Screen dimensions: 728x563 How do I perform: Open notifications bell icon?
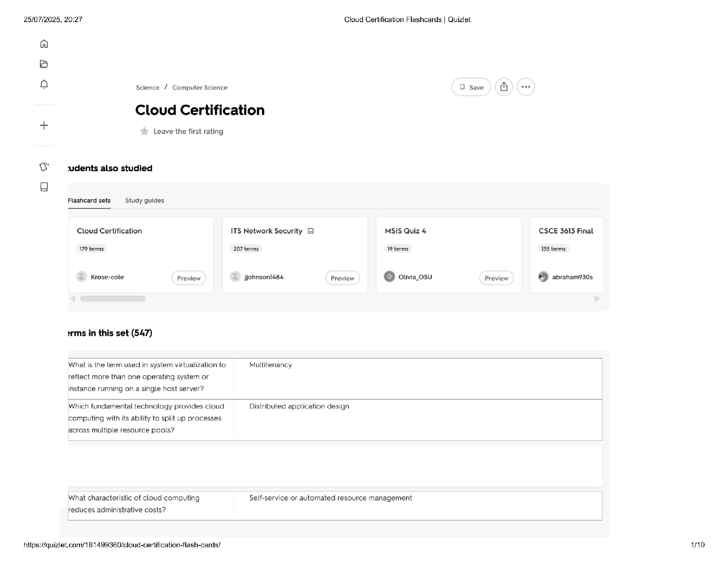44,84
